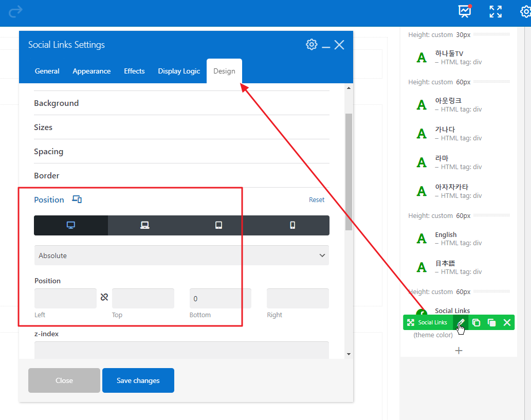Toggle the position values link chain icon
The height and width of the screenshot is (420, 531).
[104, 297]
